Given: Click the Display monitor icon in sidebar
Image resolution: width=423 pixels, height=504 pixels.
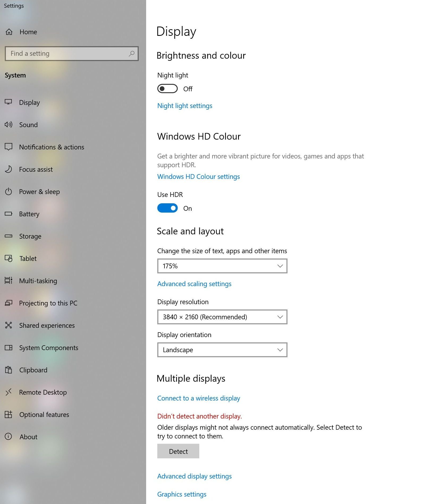Looking at the screenshot, I should 9,102.
